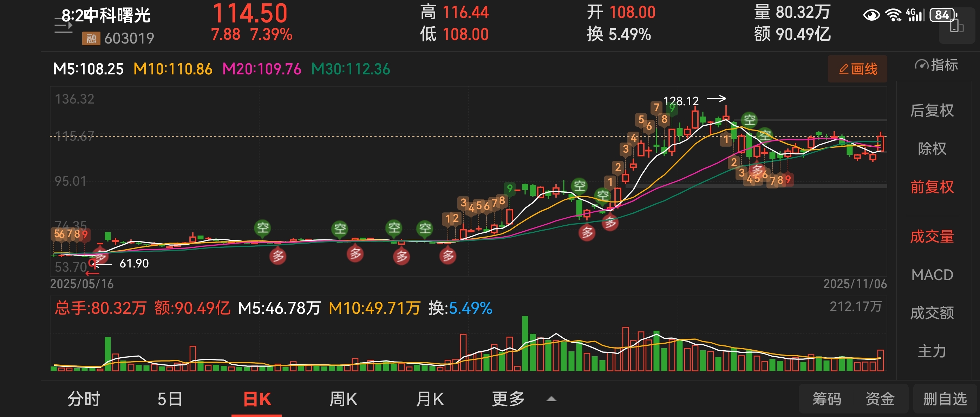
Task: Expand the 更多 more periods menu
Action: pyautogui.click(x=508, y=399)
